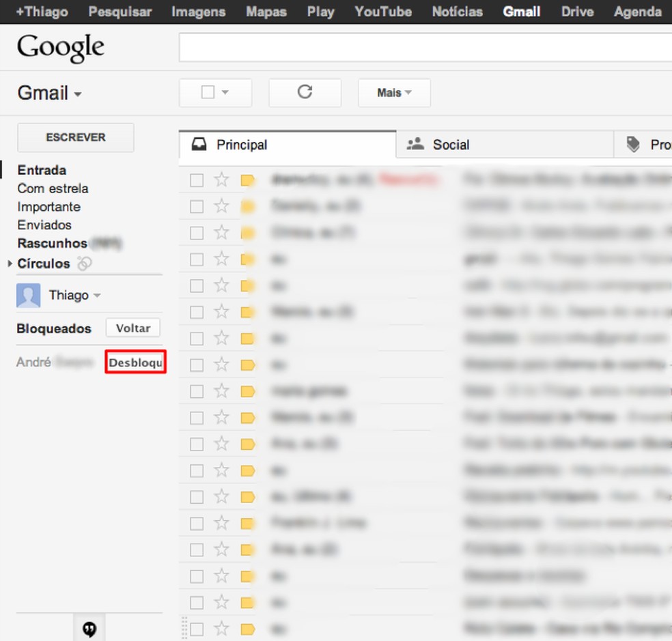Open the Entrada inbox folder
The width and height of the screenshot is (672, 641).
coord(42,170)
